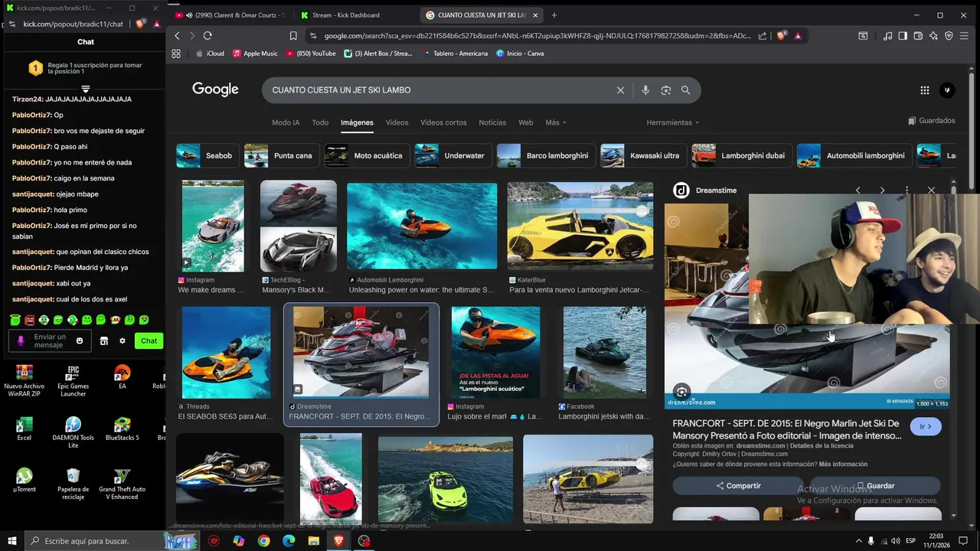
Task: Open Epic Games Launcher desktop icon
Action: [73, 381]
